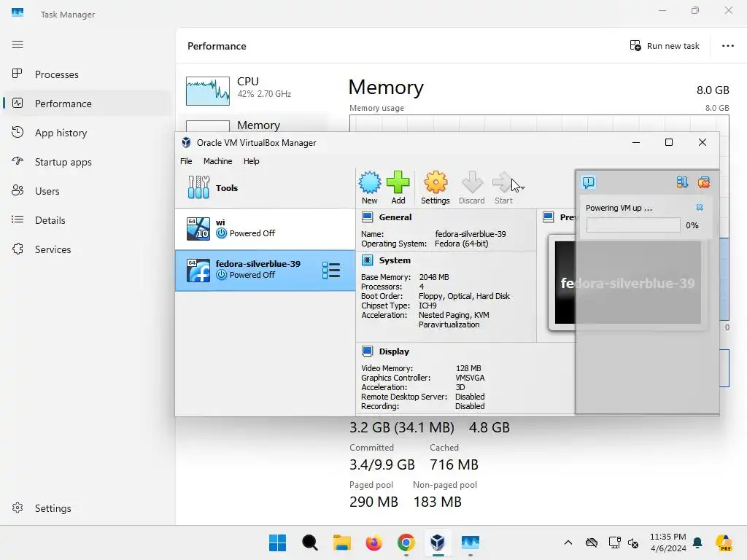Image resolution: width=747 pixels, height=560 pixels.
Task: Click the Paged pool 290 MB value
Action: point(373,502)
